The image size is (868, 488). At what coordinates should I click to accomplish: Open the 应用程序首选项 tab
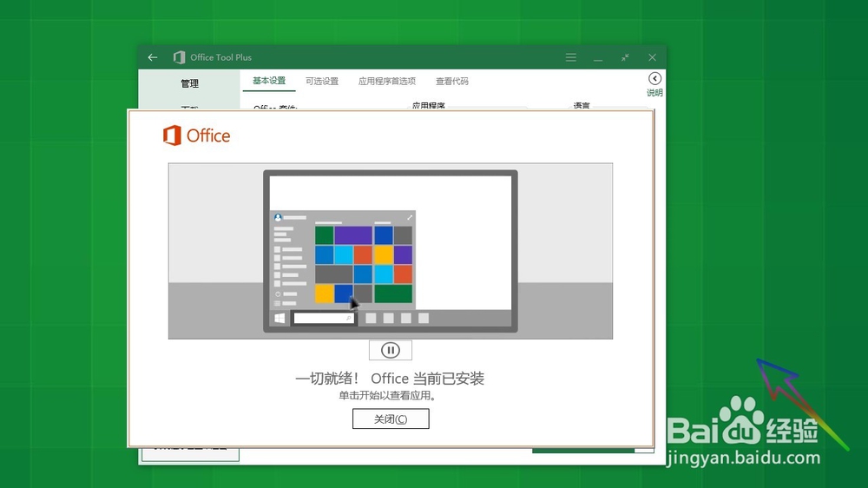click(387, 82)
